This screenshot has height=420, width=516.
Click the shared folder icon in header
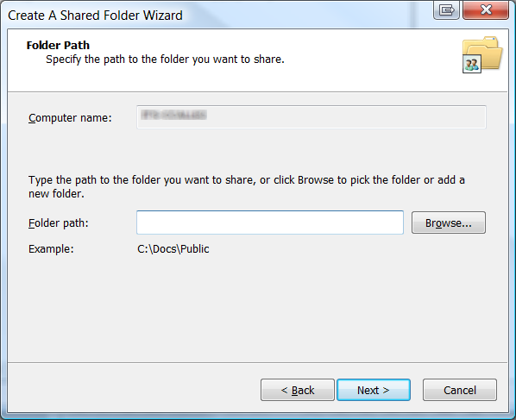pyautogui.click(x=482, y=54)
